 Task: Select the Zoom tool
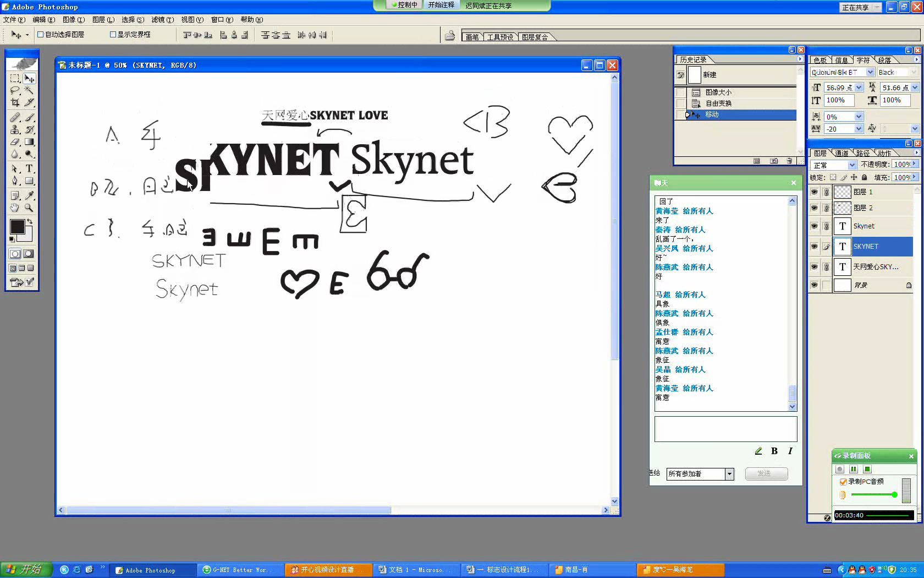pyautogui.click(x=29, y=208)
